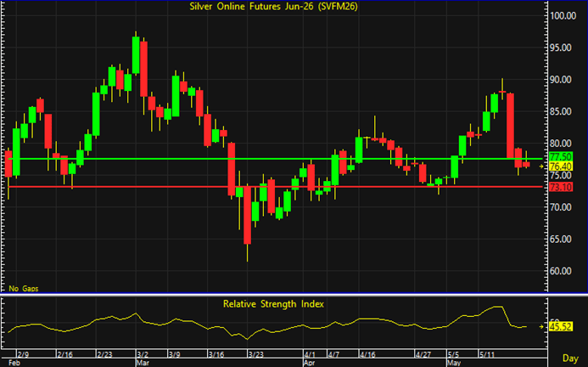Click the 70.00 price axis label
The width and height of the screenshot is (588, 367).
(x=561, y=207)
